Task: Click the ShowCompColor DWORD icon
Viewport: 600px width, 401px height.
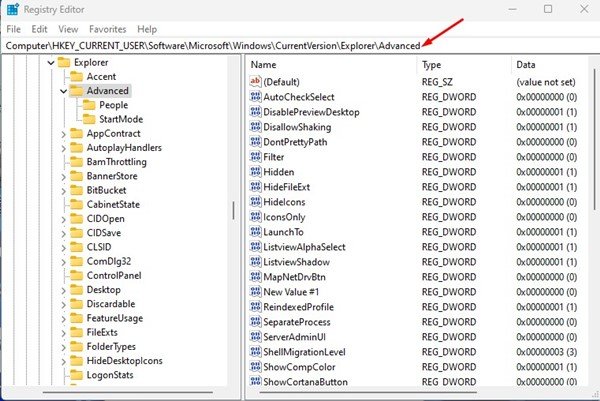Action: pos(255,367)
